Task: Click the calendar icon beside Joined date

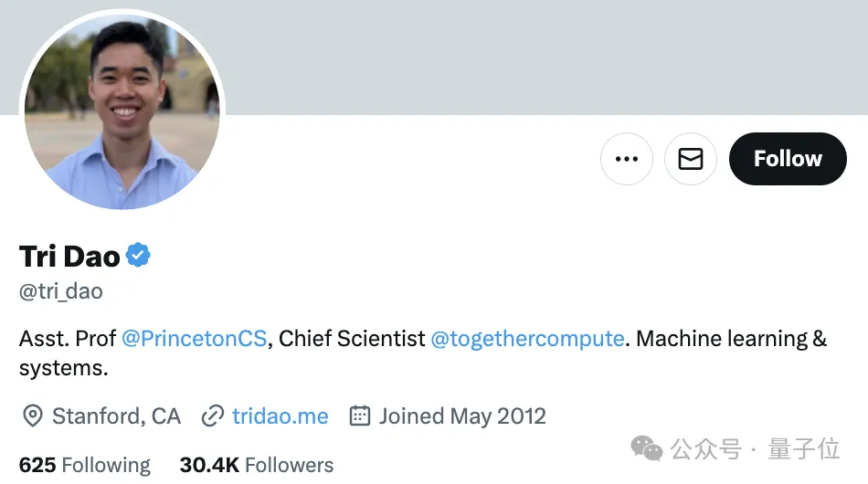Action: pos(360,416)
